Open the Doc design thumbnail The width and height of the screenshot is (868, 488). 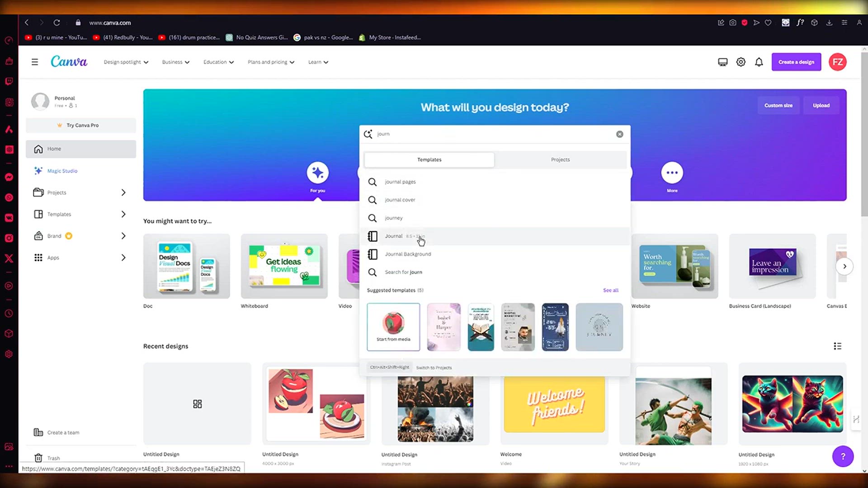186,266
